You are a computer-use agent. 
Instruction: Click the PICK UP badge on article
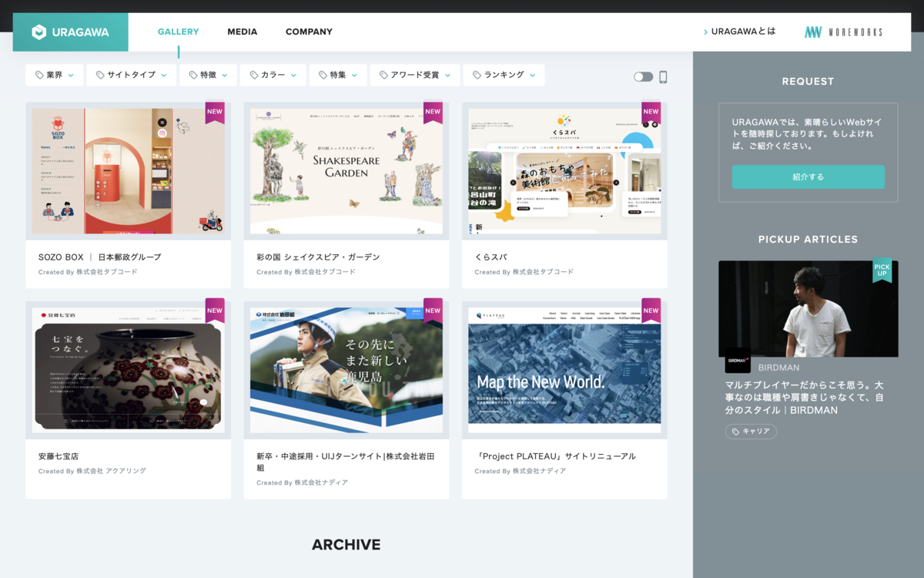(882, 271)
